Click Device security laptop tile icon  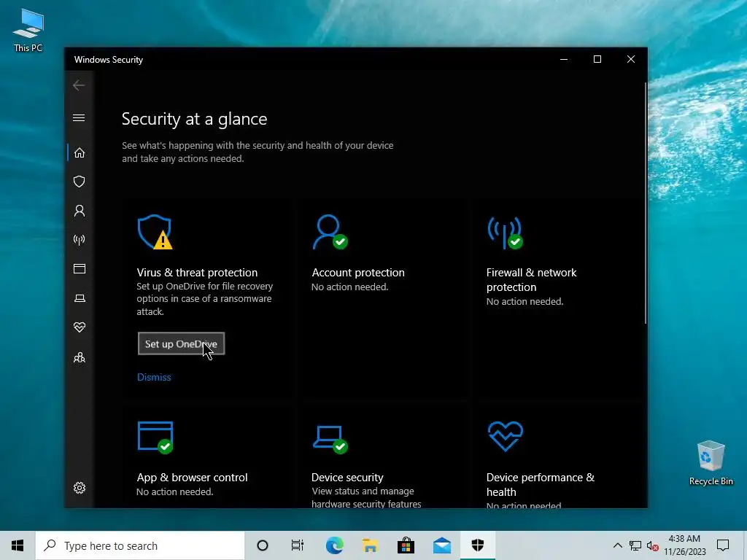330,440
